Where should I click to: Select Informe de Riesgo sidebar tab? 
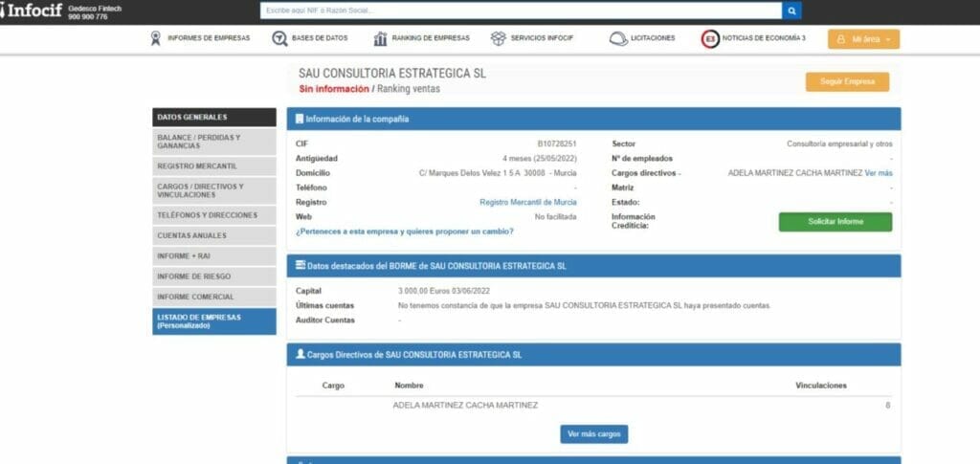(x=213, y=276)
